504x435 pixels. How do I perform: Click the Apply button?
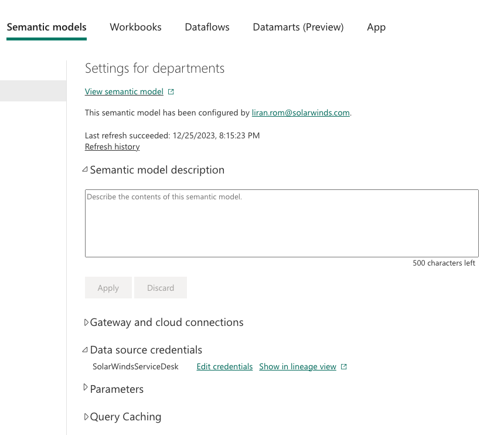[108, 287]
